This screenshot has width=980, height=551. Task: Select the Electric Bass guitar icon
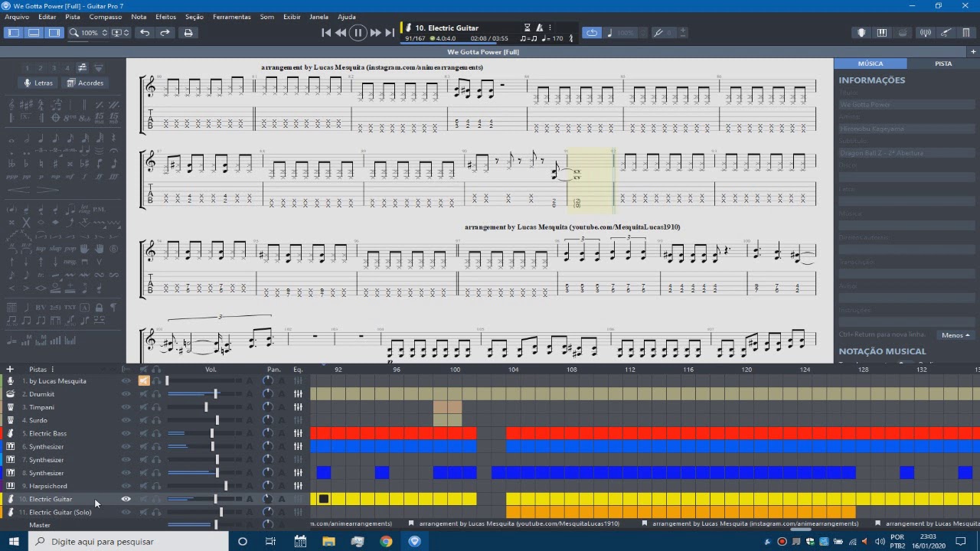coord(11,434)
